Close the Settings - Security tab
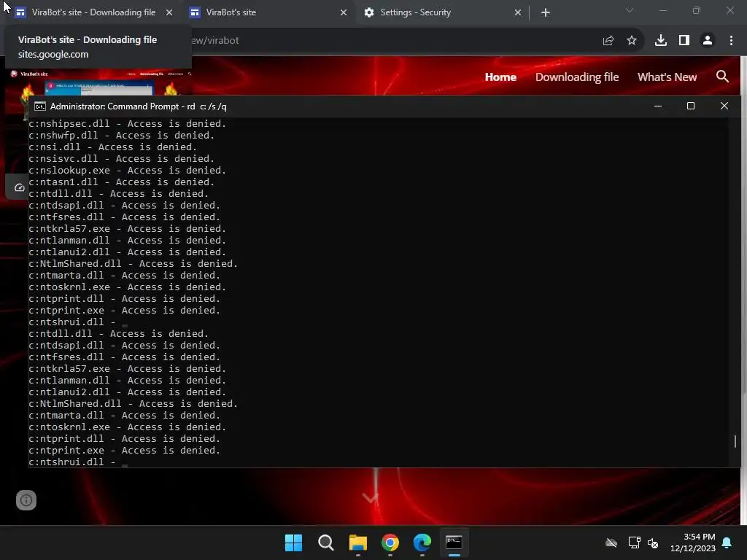Screen dimensions: 747x560 [x=518, y=12]
